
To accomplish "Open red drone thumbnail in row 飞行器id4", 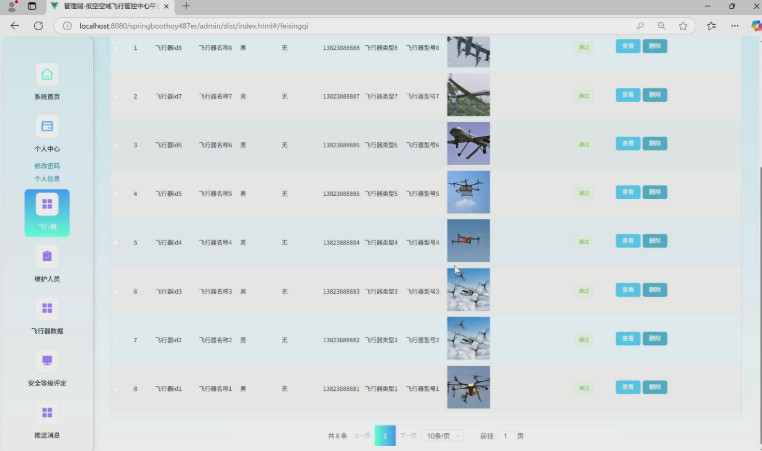I will [x=468, y=241].
